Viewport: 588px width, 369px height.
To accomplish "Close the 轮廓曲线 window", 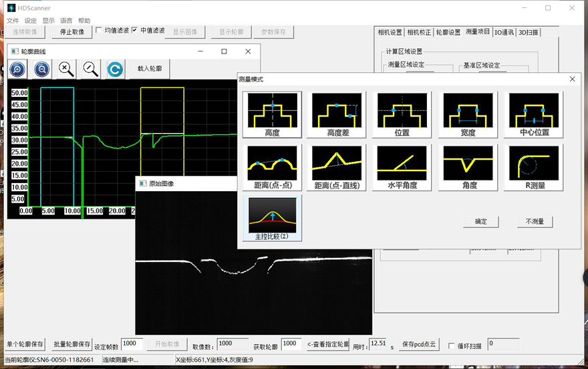I will click(x=248, y=51).
